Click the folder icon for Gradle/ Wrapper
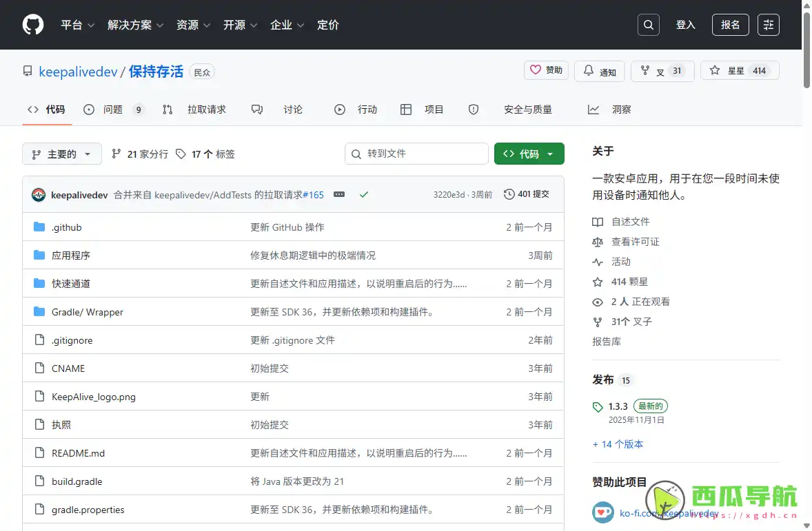 [x=39, y=311]
